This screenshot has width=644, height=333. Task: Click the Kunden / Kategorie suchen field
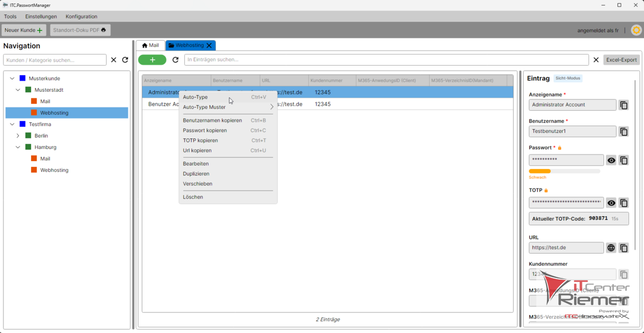tap(54, 60)
